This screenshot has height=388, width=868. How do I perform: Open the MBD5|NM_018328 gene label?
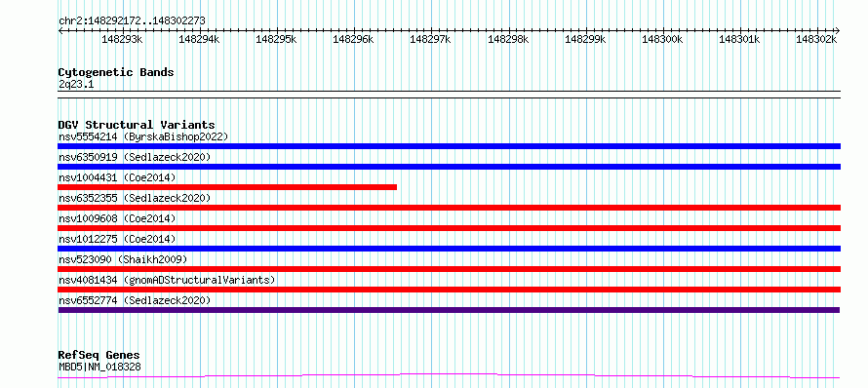pyautogui.click(x=99, y=367)
